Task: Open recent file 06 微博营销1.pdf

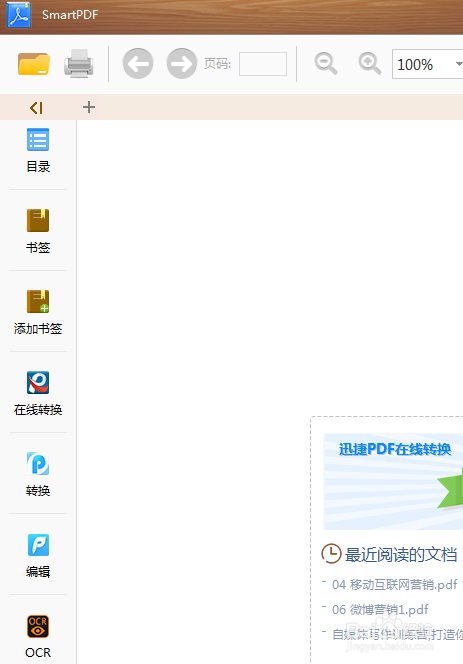Action: pos(380,610)
